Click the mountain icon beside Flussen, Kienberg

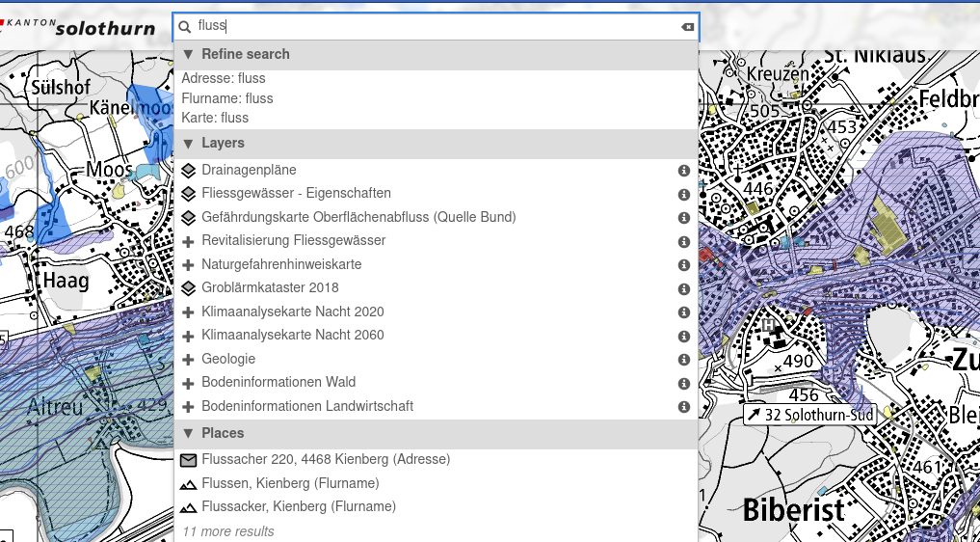coord(188,484)
